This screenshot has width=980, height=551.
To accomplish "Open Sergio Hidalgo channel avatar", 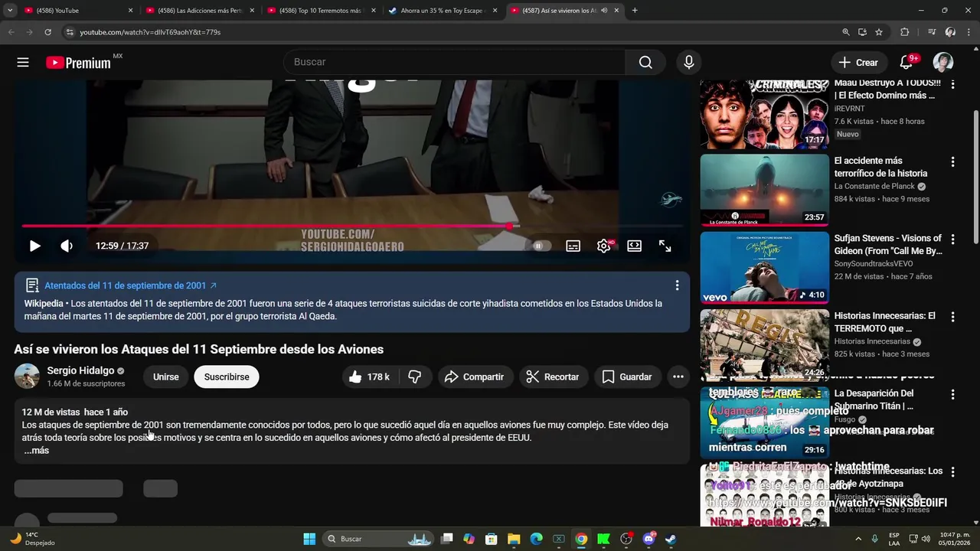I will [x=27, y=377].
